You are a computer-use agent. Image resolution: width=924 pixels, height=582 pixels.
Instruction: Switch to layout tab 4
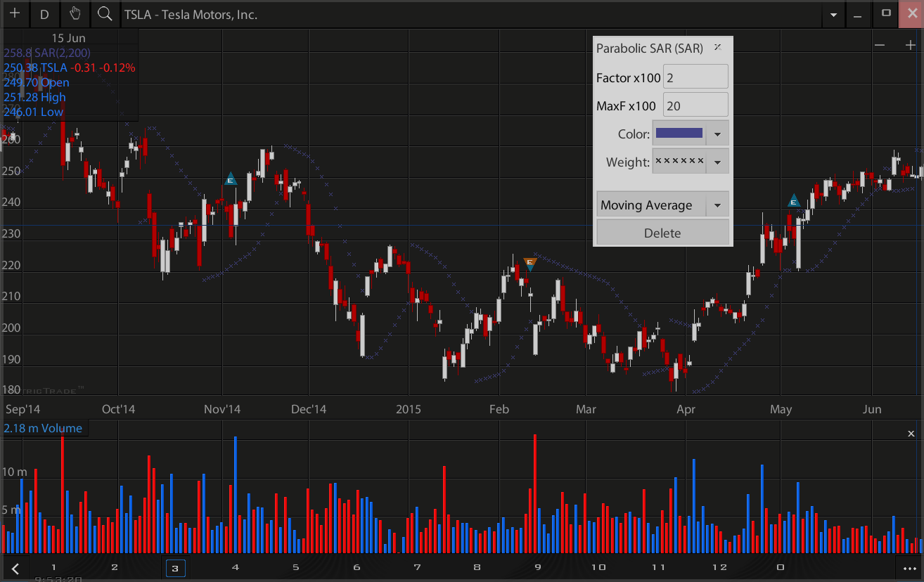[235, 567]
